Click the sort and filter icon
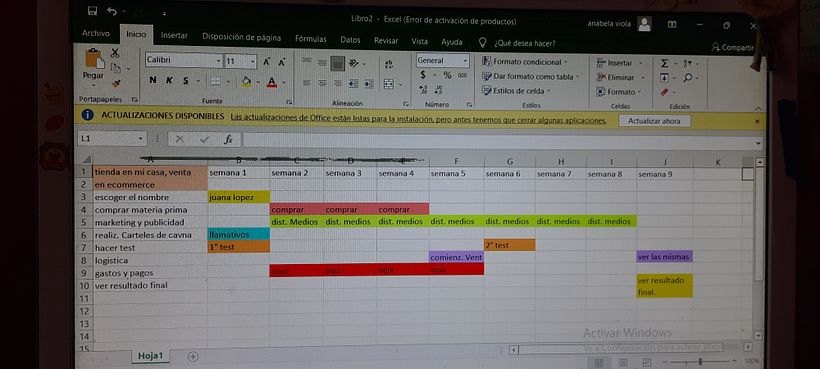Image resolution: width=820 pixels, height=369 pixels. [687, 63]
